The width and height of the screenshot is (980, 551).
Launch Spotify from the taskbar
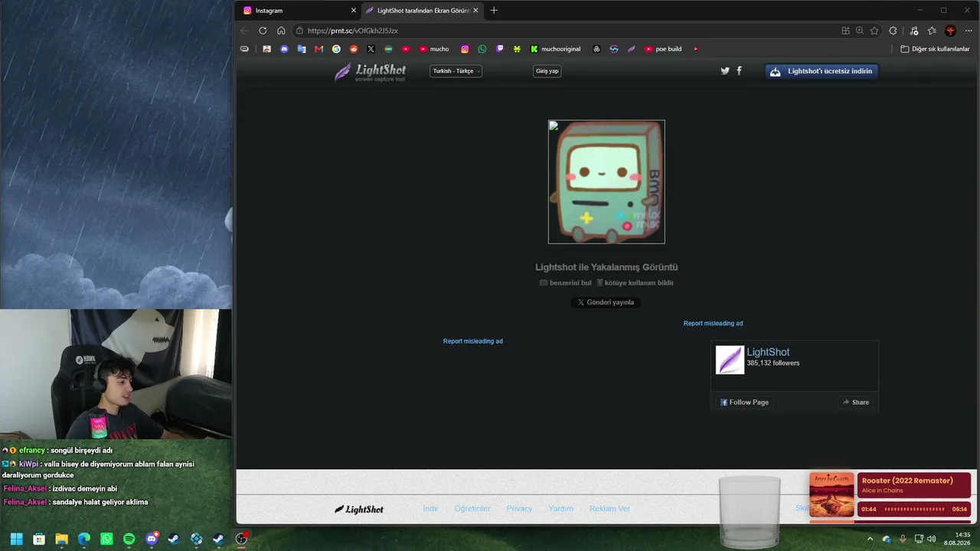[129, 539]
